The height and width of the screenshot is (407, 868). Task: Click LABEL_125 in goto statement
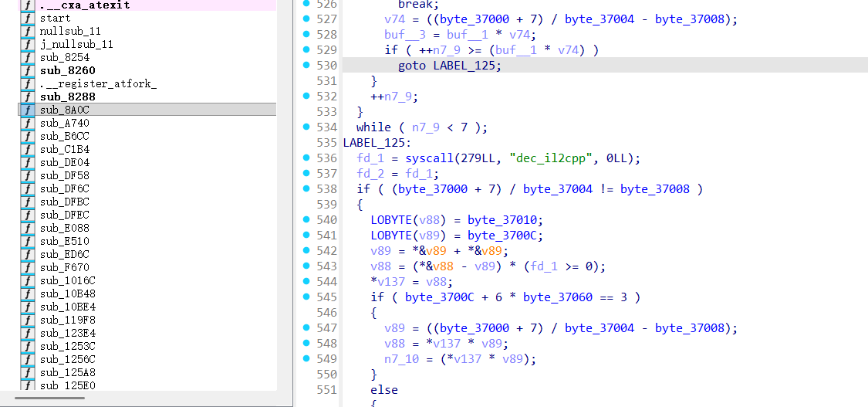coord(464,66)
